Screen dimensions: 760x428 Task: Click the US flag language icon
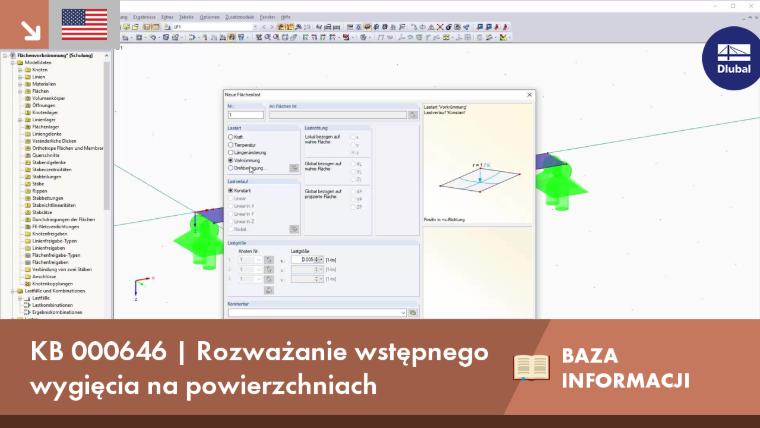pos(84,24)
